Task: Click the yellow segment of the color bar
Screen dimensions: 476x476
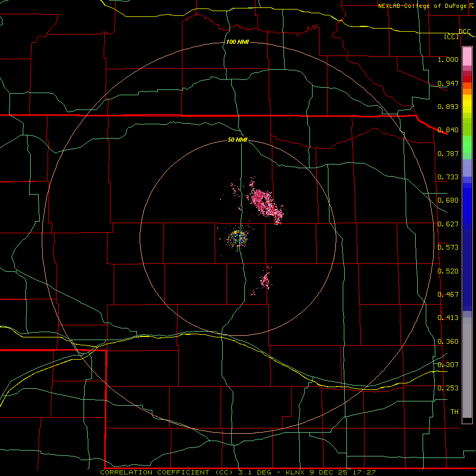Action: click(467, 104)
